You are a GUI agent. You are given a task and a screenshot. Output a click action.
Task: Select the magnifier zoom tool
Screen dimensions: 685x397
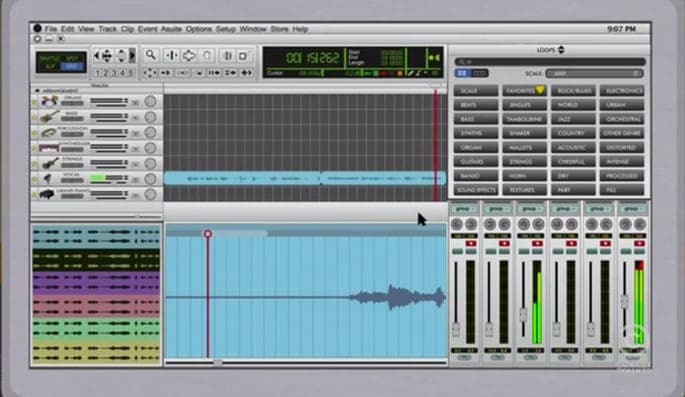pyautogui.click(x=151, y=55)
